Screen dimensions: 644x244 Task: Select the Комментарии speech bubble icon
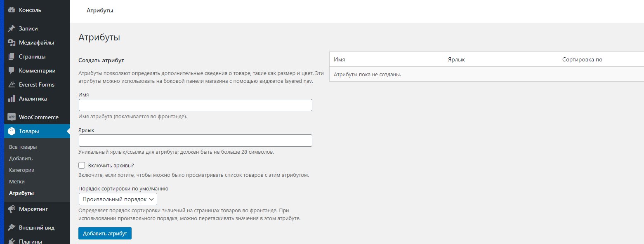[12, 71]
